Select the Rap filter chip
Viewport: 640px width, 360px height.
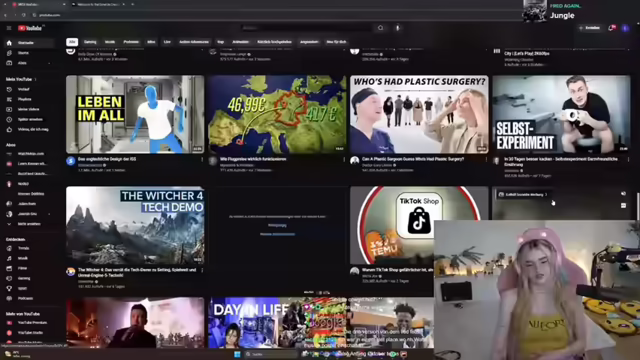pyautogui.click(x=221, y=42)
